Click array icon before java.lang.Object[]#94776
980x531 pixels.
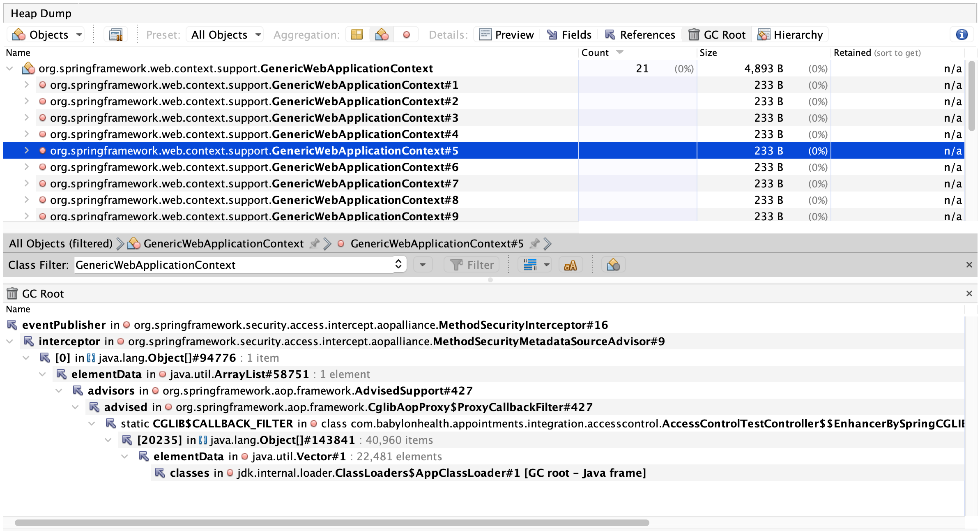pos(91,358)
